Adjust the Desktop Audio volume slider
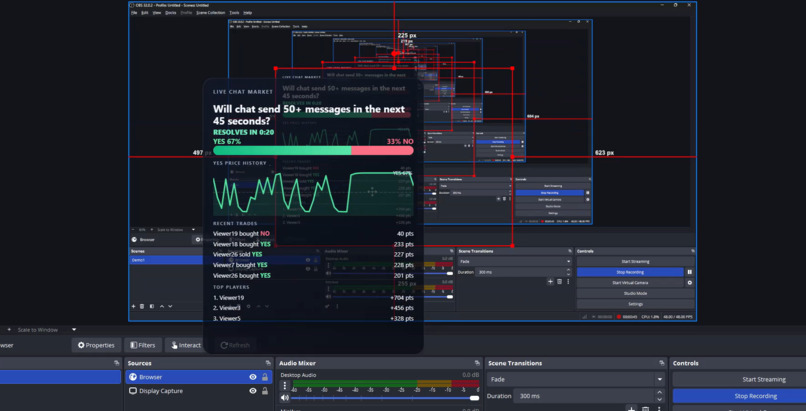 (386, 398)
